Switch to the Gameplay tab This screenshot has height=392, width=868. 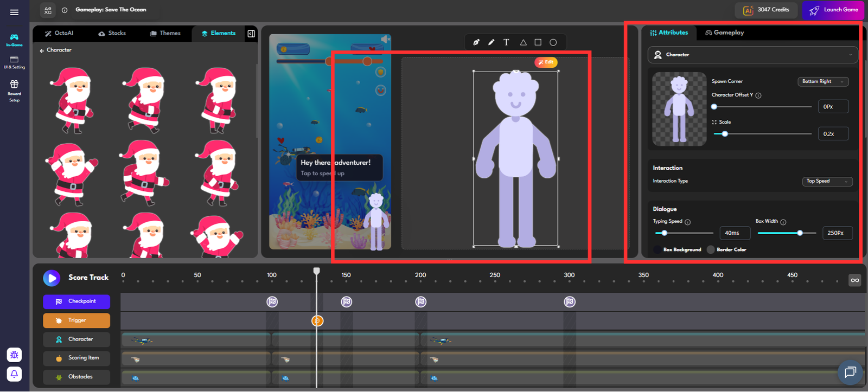(x=724, y=33)
